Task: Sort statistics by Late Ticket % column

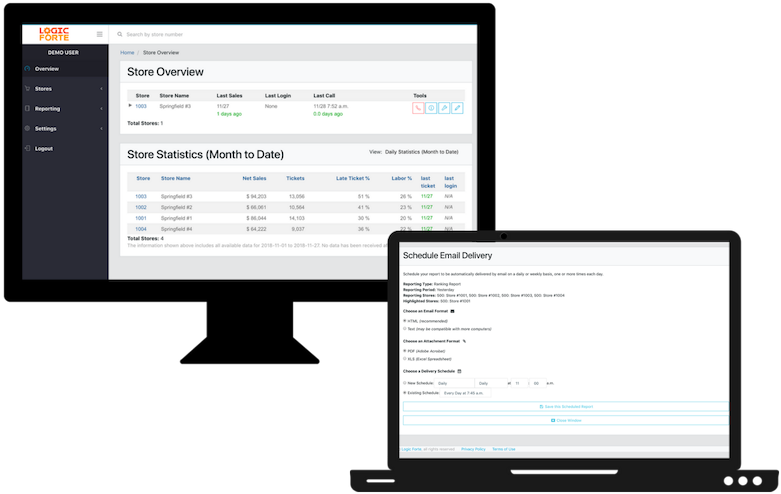Action: [x=353, y=178]
